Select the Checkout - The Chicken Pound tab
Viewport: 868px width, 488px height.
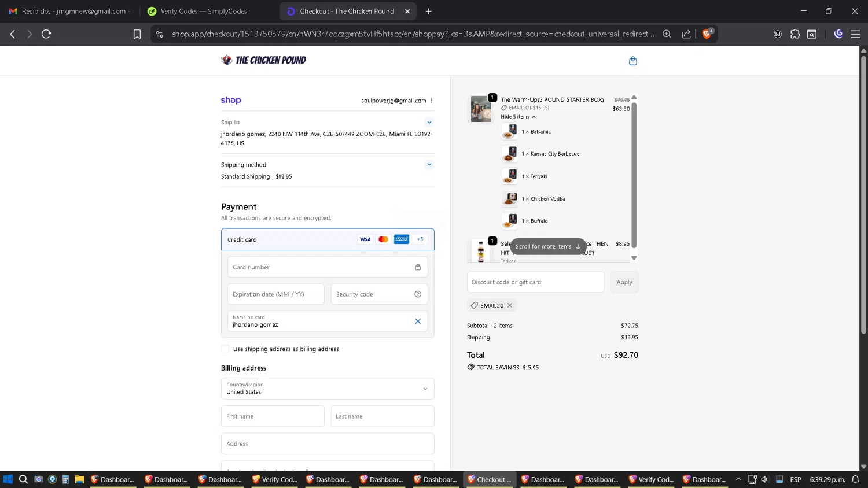347,11
